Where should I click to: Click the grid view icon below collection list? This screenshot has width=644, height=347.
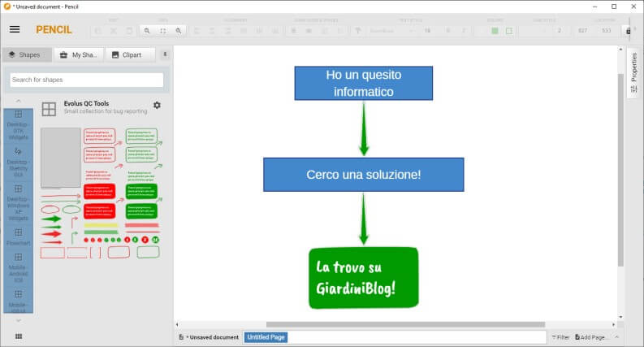tap(19, 336)
